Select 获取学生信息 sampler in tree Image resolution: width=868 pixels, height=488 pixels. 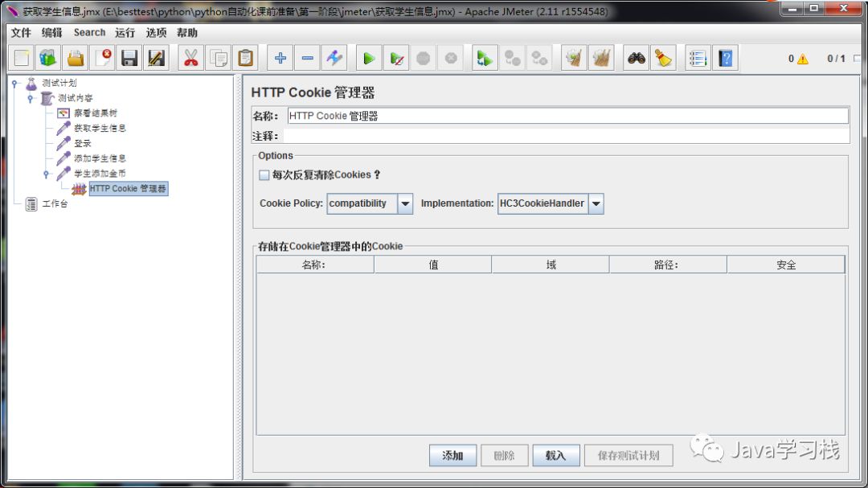click(100, 128)
